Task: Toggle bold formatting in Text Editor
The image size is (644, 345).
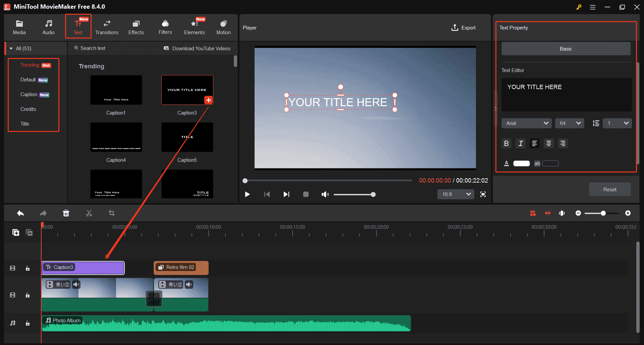Action: 506,143
